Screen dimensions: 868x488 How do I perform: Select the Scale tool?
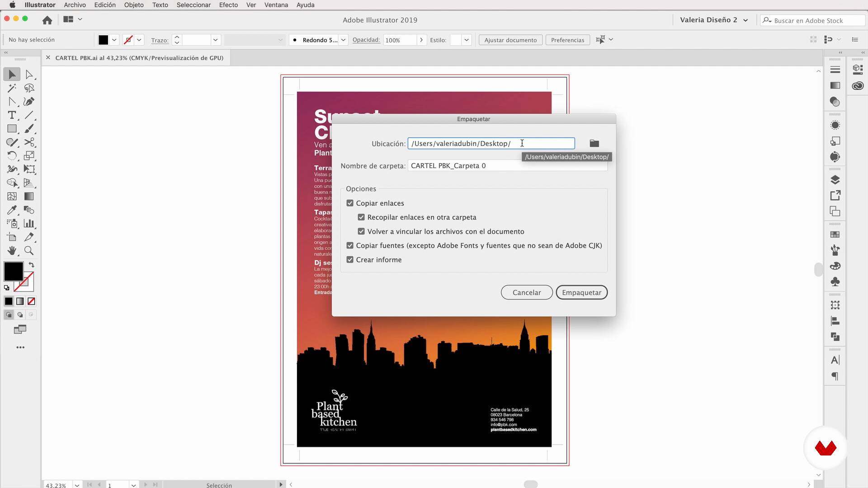pyautogui.click(x=29, y=156)
